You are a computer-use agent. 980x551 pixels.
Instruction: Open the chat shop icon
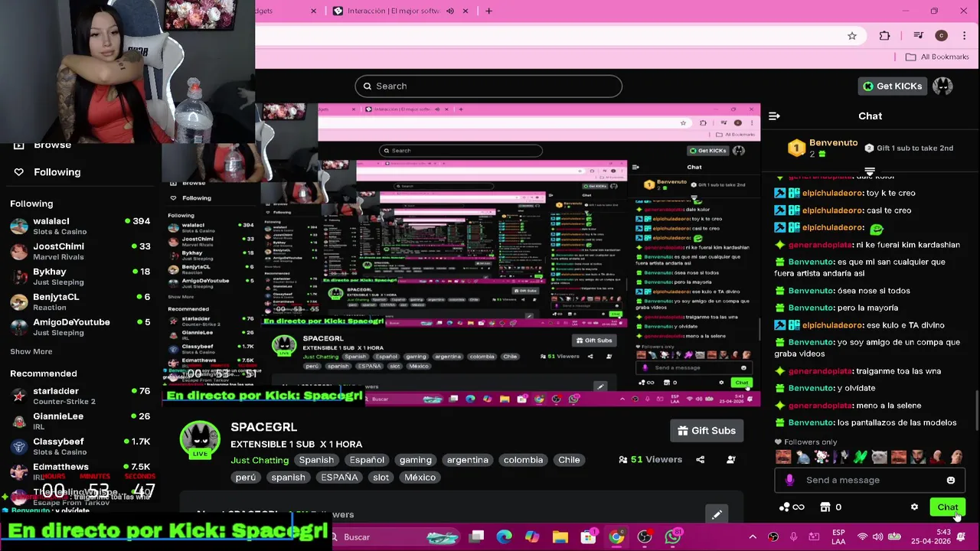coord(825,507)
